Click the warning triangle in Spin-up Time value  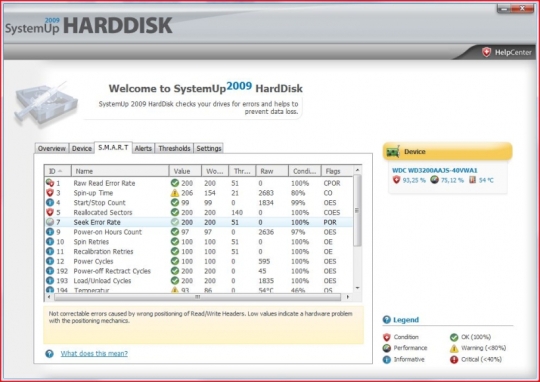coord(175,193)
